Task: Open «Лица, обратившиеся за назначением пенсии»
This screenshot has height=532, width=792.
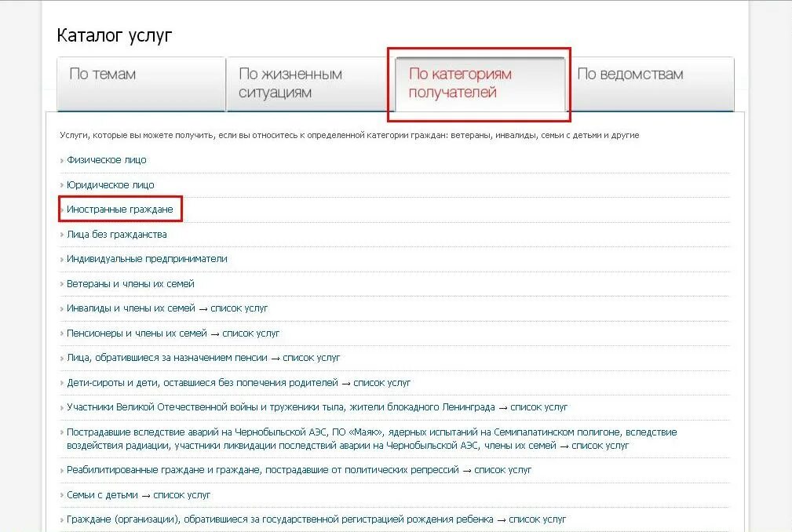Action: click(x=167, y=357)
